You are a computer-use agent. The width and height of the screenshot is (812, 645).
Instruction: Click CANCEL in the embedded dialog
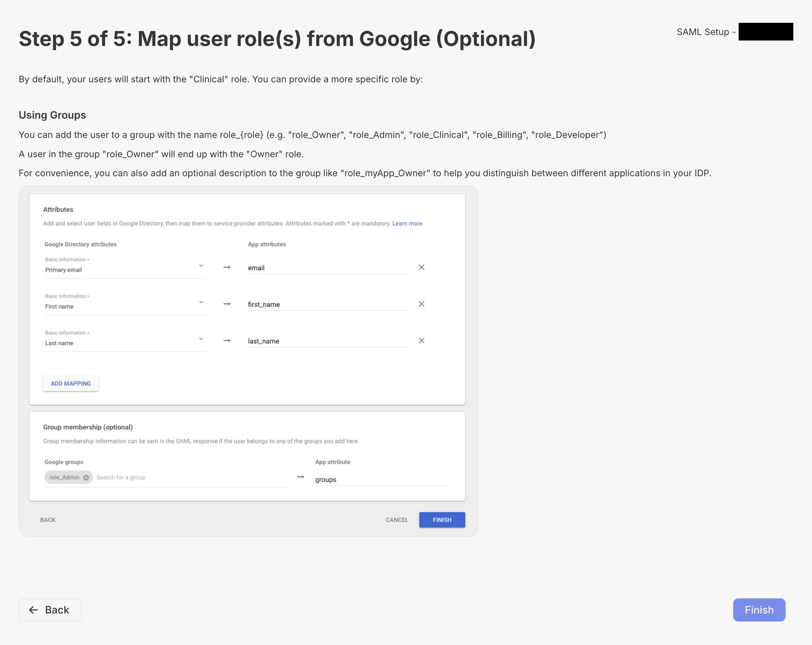tap(397, 519)
